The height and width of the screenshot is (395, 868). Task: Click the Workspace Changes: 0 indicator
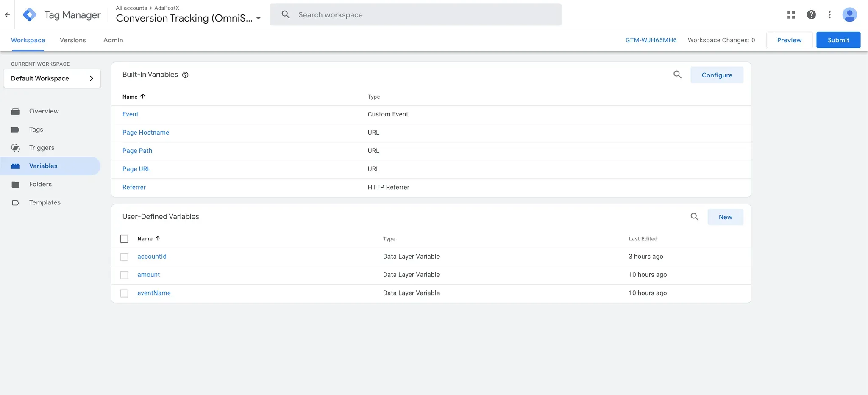721,40
